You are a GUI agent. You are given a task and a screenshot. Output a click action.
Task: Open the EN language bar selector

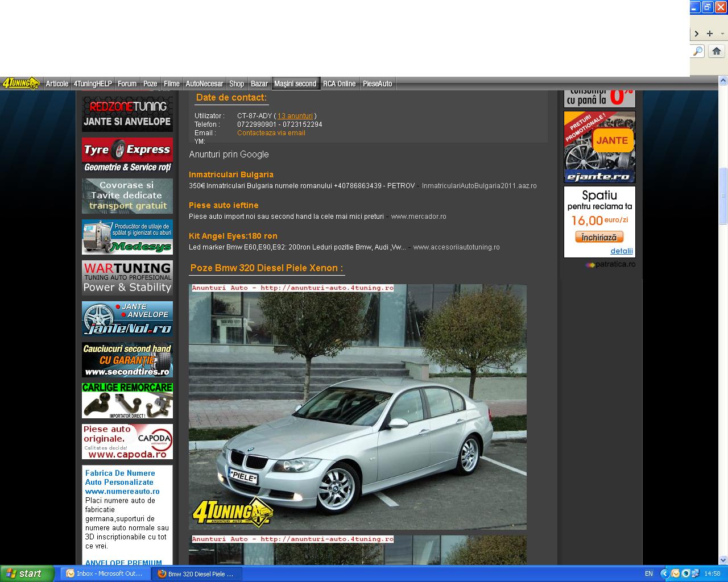click(649, 573)
